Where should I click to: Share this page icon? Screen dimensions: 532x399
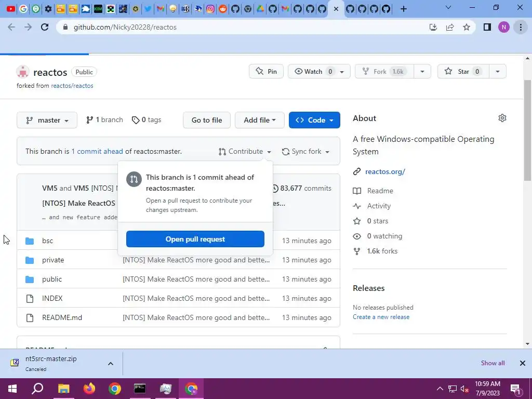coord(450,27)
